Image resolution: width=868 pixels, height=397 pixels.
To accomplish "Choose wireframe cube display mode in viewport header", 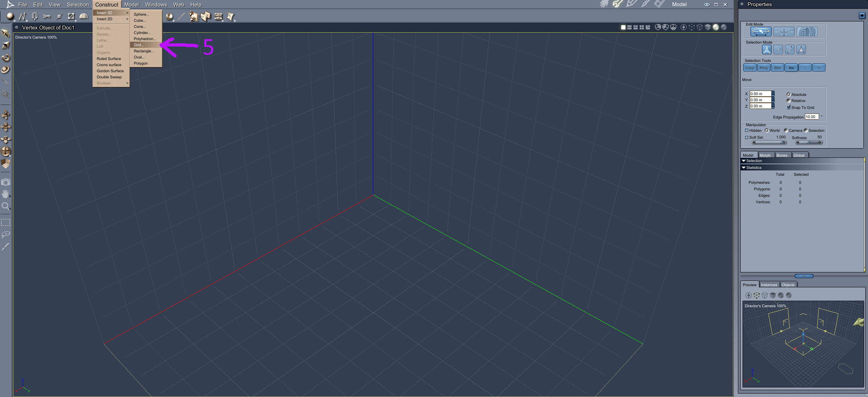I will 700,28.
